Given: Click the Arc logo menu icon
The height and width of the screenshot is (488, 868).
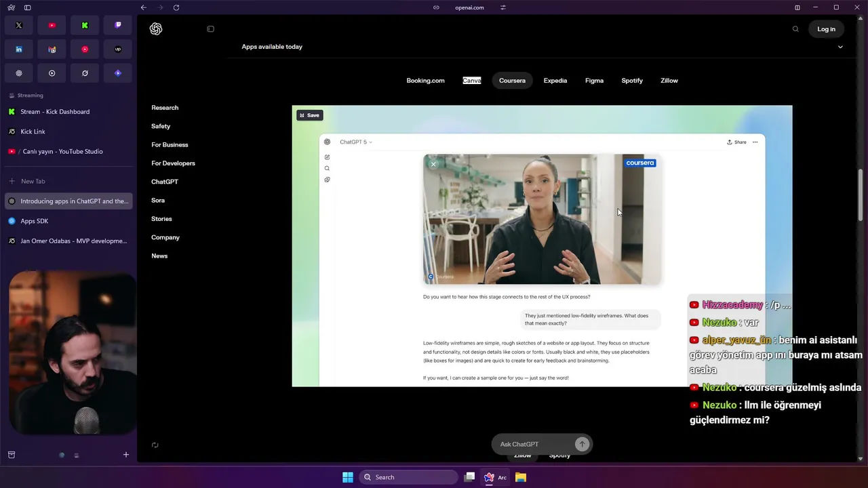Looking at the screenshot, I should (11, 7).
